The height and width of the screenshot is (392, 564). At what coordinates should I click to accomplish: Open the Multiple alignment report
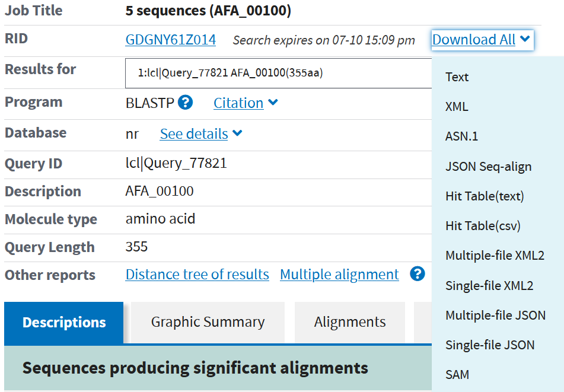pos(339,275)
